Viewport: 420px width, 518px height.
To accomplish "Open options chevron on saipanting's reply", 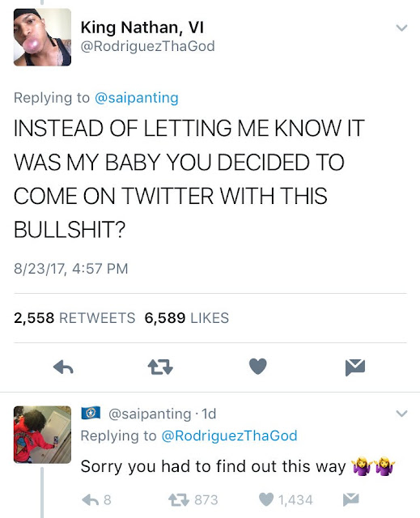I will pos(401,414).
